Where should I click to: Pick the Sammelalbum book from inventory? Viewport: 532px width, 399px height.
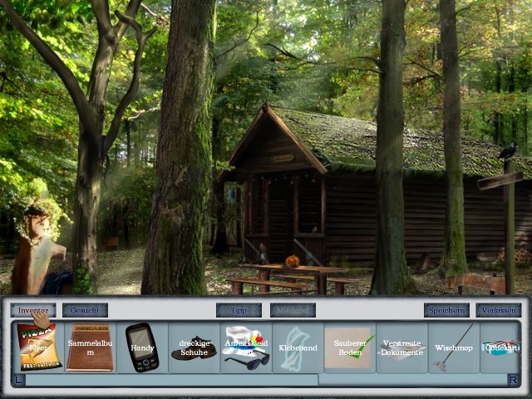[x=90, y=347]
